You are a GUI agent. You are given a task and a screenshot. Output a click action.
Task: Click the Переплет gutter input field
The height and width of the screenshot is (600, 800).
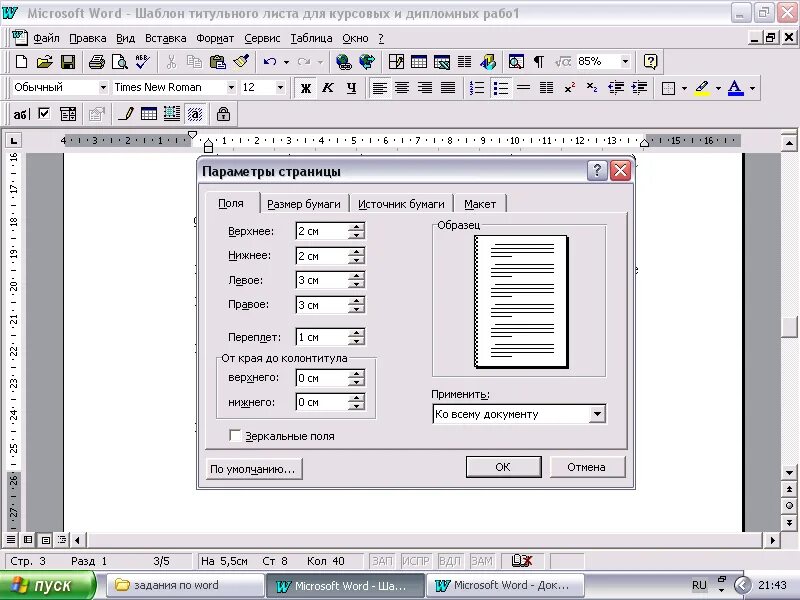[x=322, y=337]
